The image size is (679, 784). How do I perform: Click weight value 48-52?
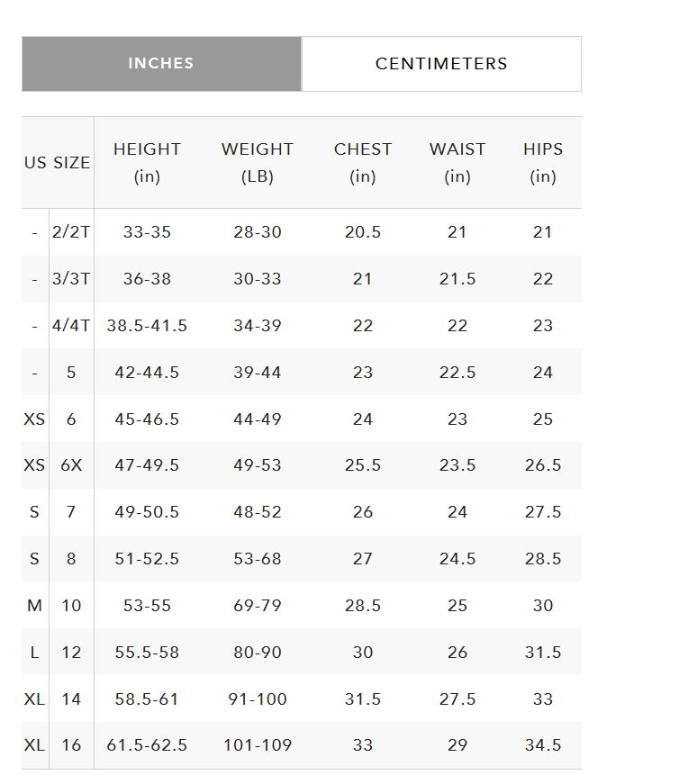click(258, 512)
